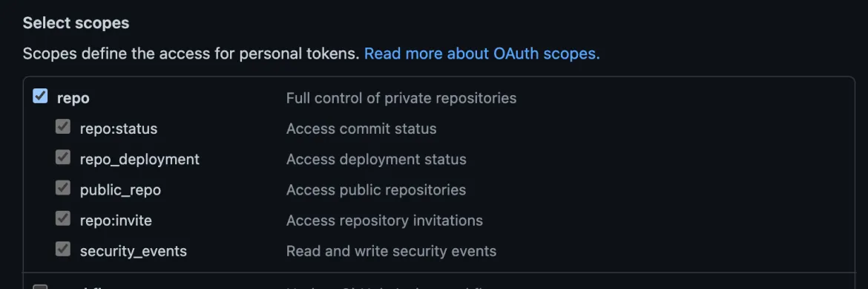Toggle the repo:invite checkbox
Screen dimensions: 868x289
pos(63,218)
